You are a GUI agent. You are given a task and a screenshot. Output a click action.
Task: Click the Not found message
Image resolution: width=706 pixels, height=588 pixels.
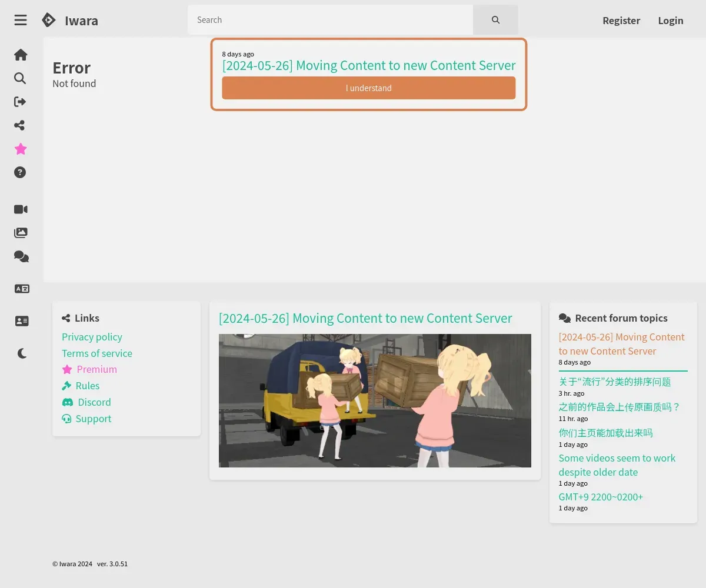pos(74,83)
